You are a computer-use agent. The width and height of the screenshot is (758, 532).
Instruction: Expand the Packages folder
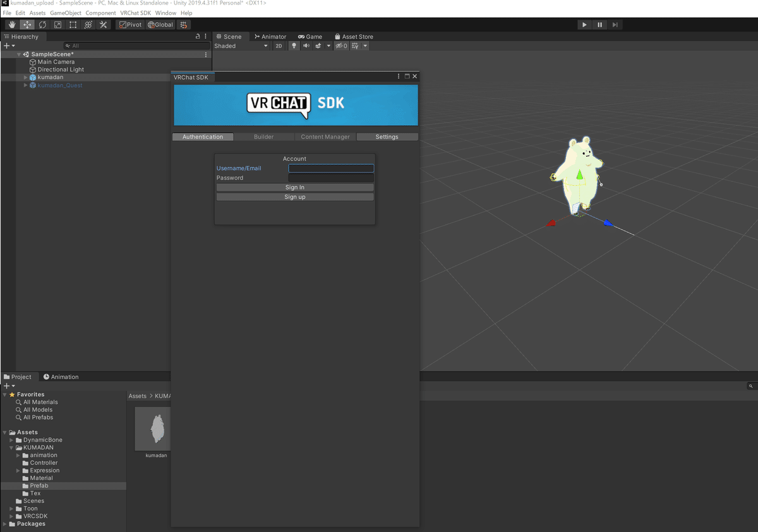(x=5, y=524)
